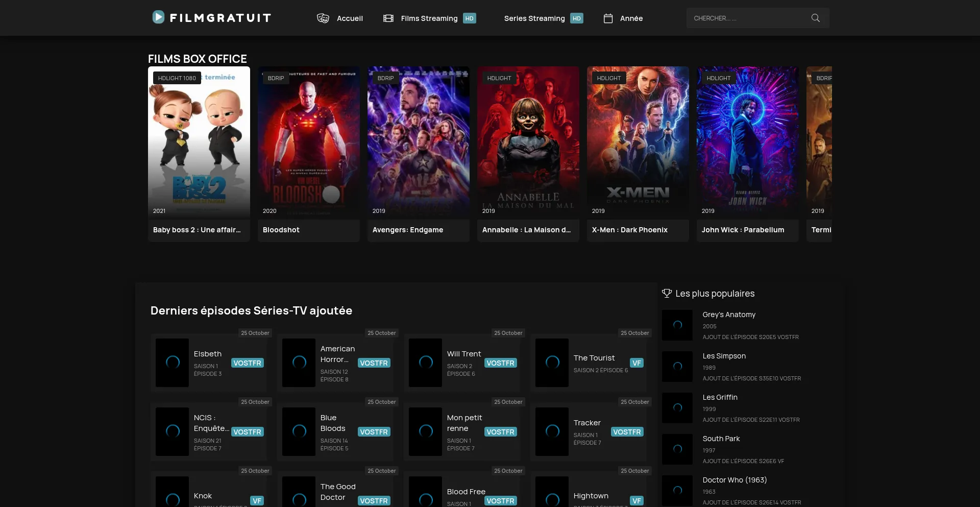Click in the CHERCHER search field
Image resolution: width=980 pixels, height=507 pixels.
pos(745,18)
